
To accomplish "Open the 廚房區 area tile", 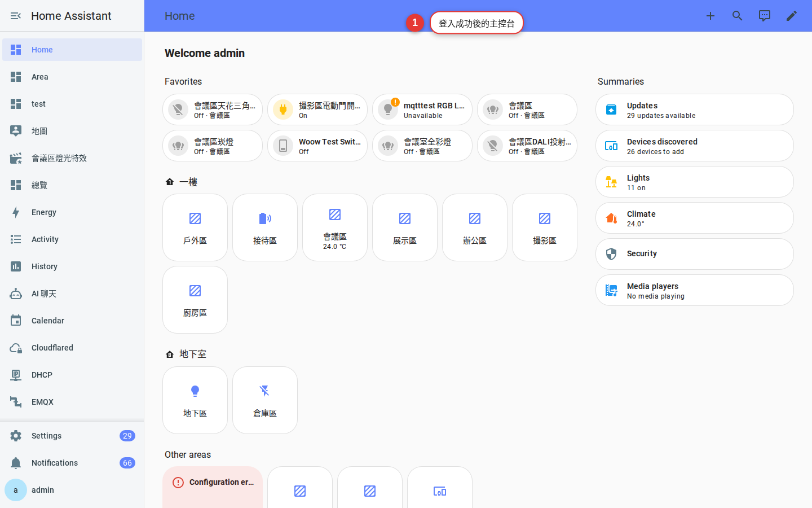I will 195,300.
